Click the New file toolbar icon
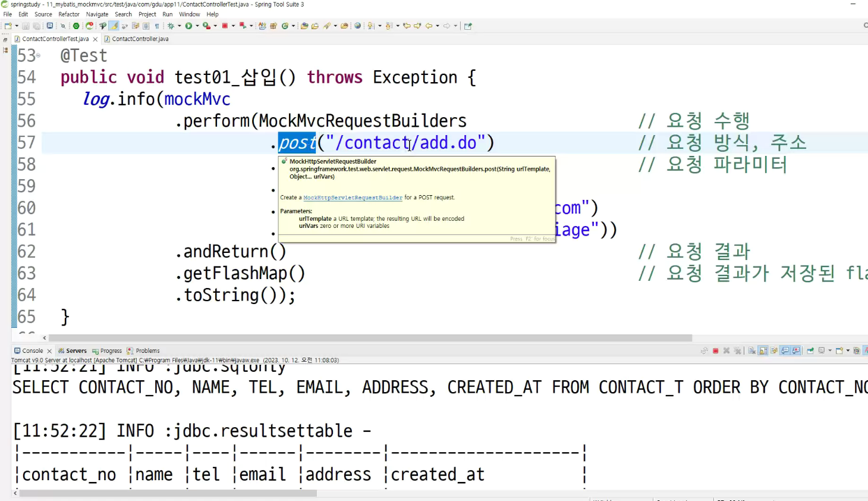The image size is (868, 501). [8, 26]
